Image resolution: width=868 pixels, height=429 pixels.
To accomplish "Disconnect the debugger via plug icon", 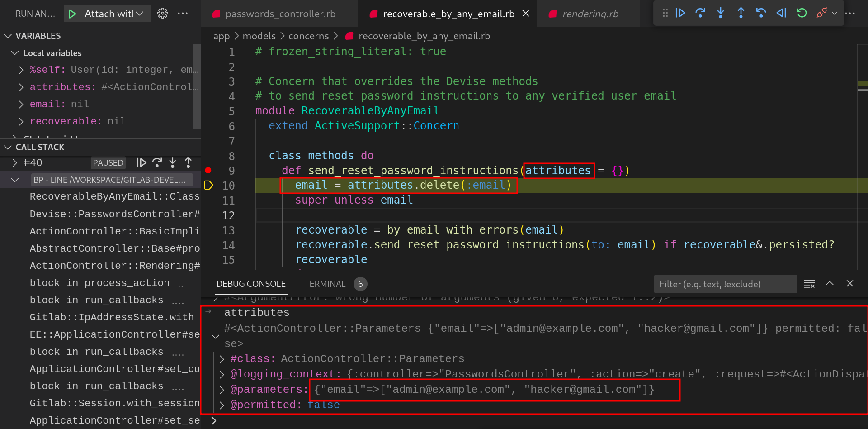I will point(821,13).
